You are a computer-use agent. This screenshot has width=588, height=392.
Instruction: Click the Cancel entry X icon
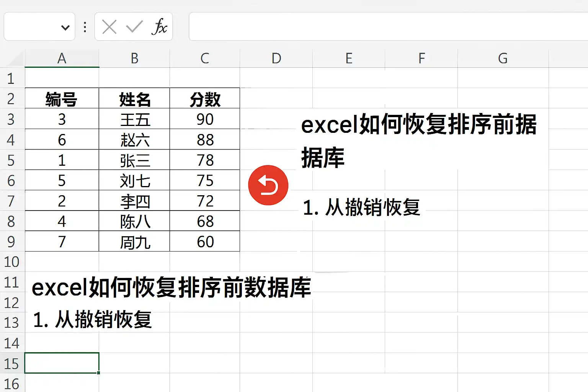(109, 27)
